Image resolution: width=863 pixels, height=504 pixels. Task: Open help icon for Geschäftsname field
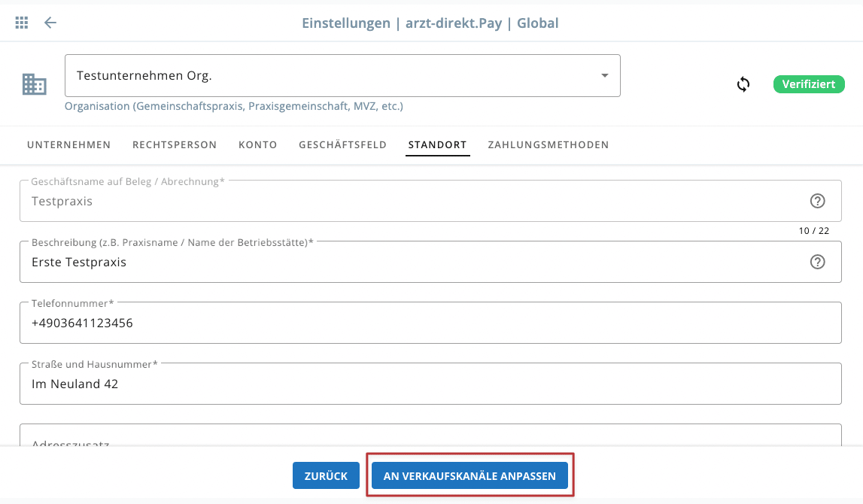pos(817,201)
